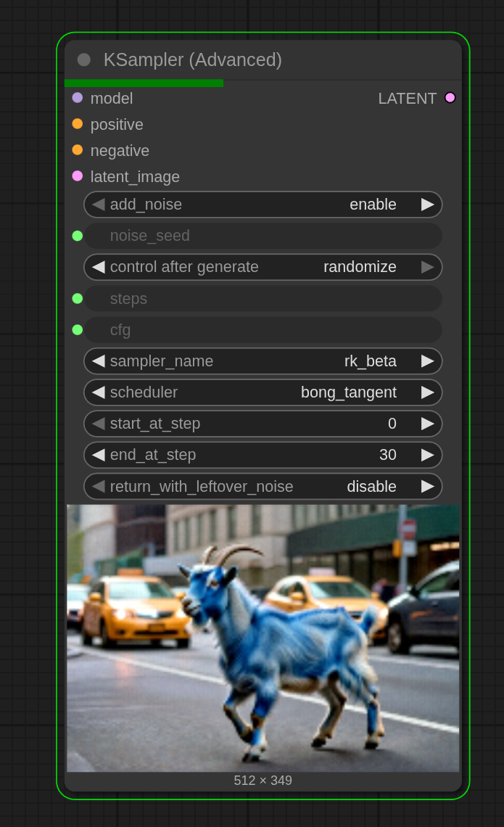Click the latent_image input socket

(78, 176)
